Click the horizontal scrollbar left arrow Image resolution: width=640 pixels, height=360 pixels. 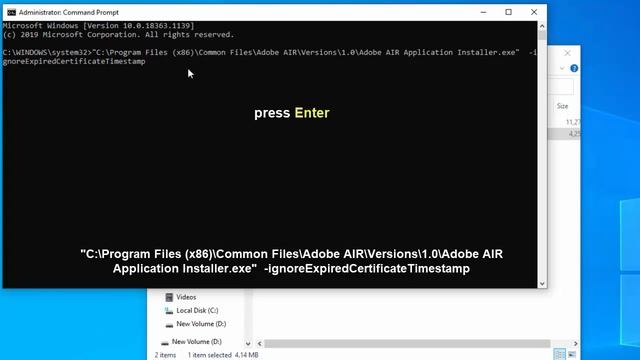(260, 344)
